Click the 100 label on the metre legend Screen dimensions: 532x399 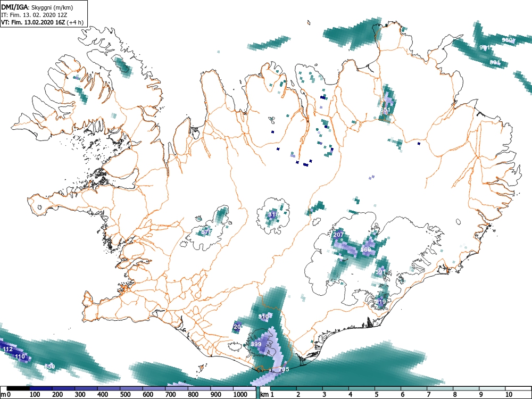[35, 394]
